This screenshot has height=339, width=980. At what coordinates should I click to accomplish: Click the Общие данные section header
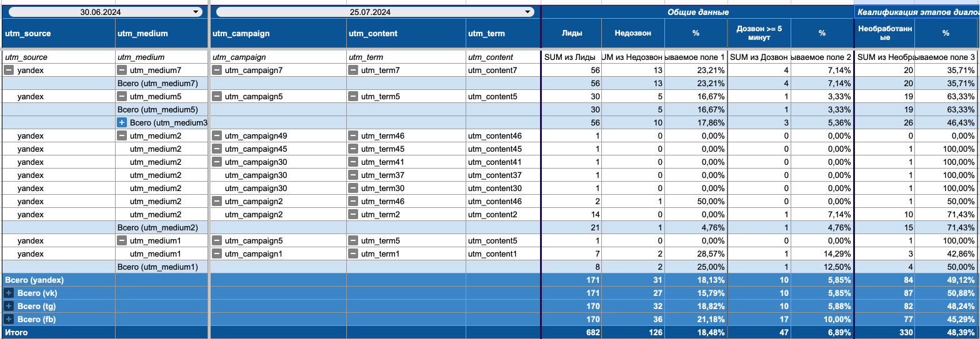[697, 12]
